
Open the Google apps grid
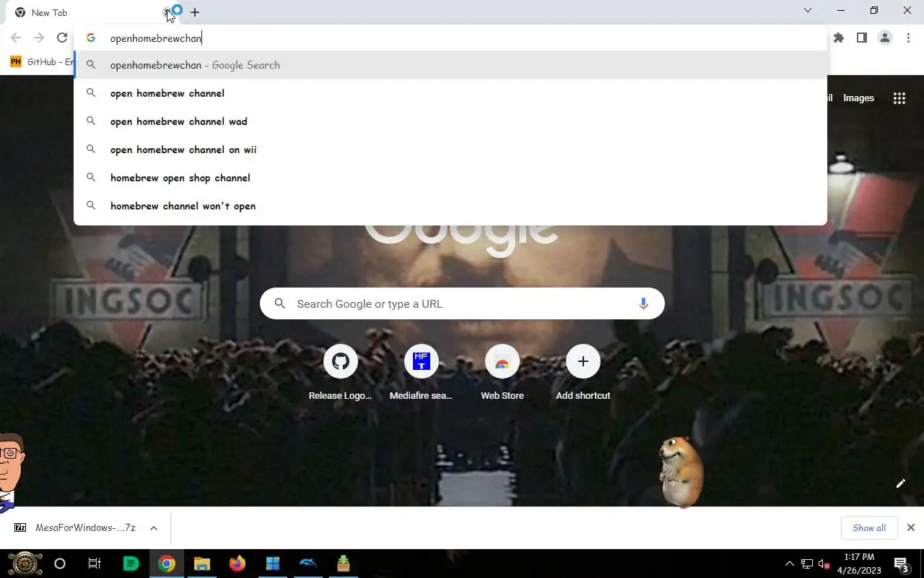(899, 98)
